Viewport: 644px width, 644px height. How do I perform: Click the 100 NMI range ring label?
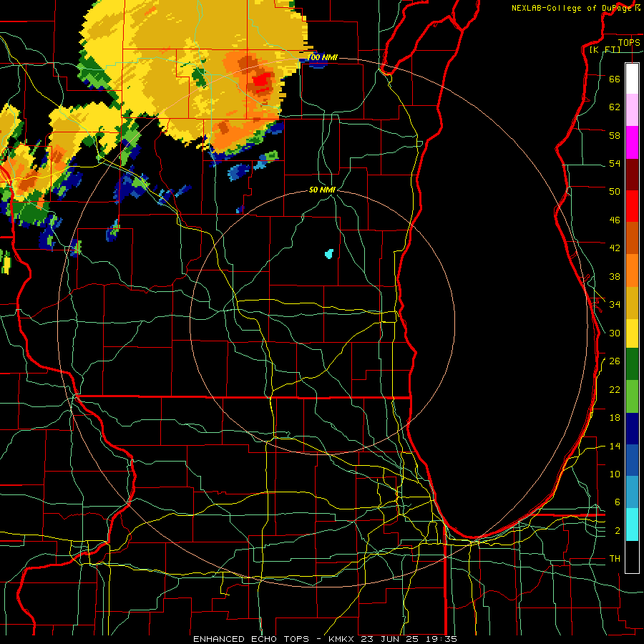point(323,57)
